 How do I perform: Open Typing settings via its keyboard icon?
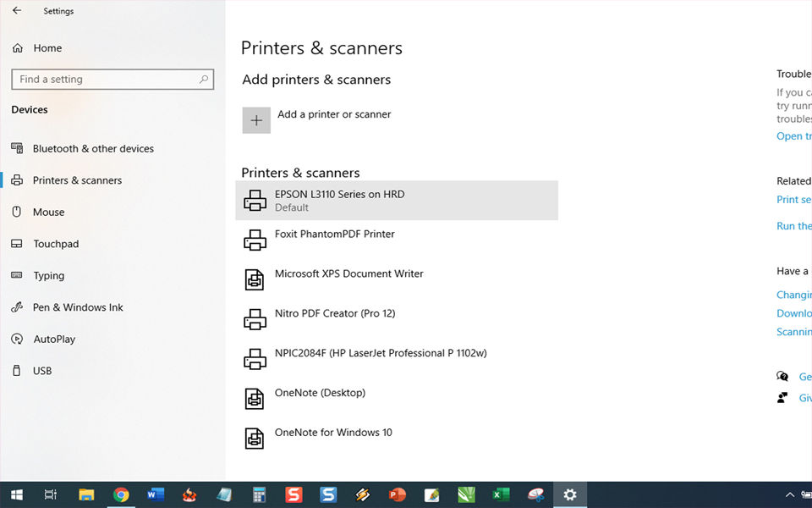pyautogui.click(x=18, y=275)
